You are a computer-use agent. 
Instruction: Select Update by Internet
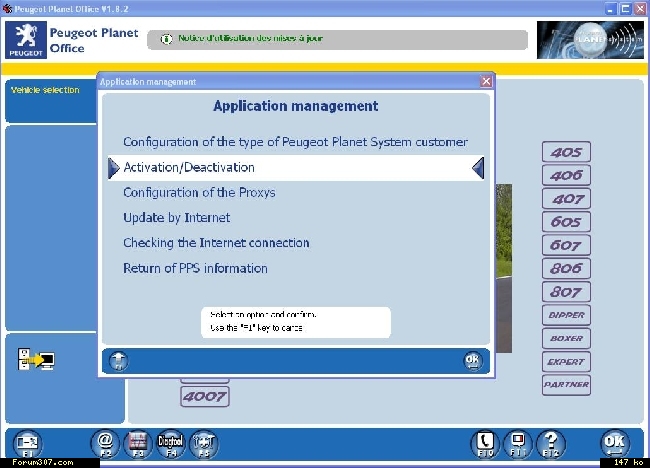pyautogui.click(x=295, y=218)
